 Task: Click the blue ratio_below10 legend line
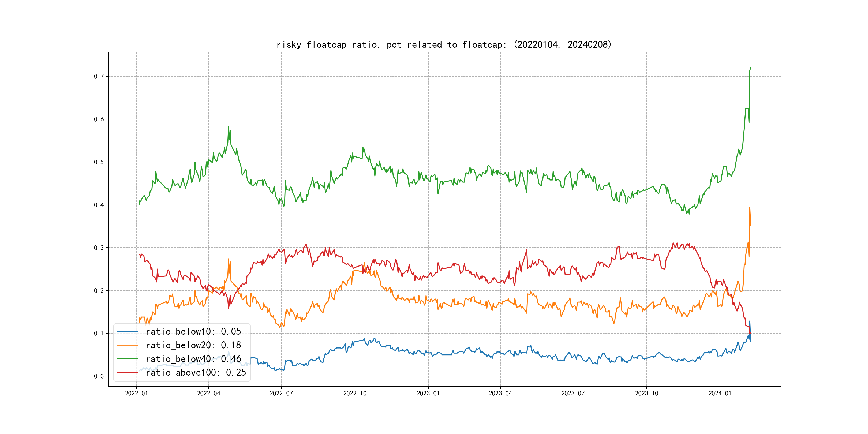(127, 332)
